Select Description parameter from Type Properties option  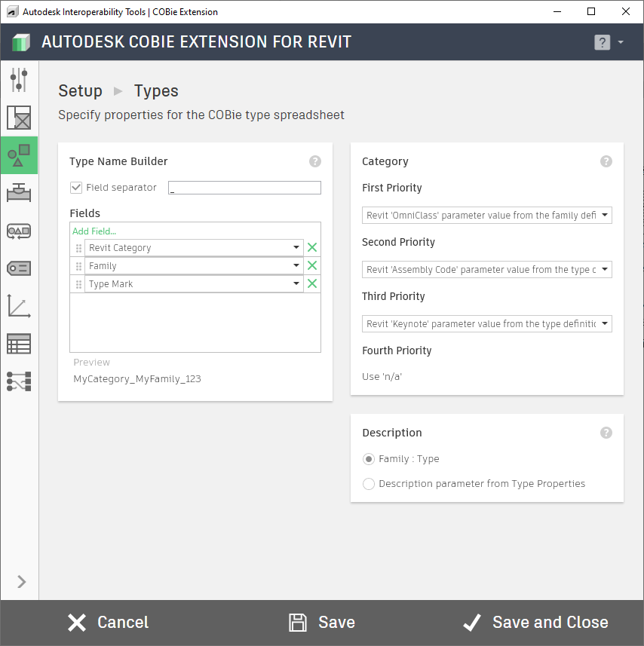coord(369,484)
